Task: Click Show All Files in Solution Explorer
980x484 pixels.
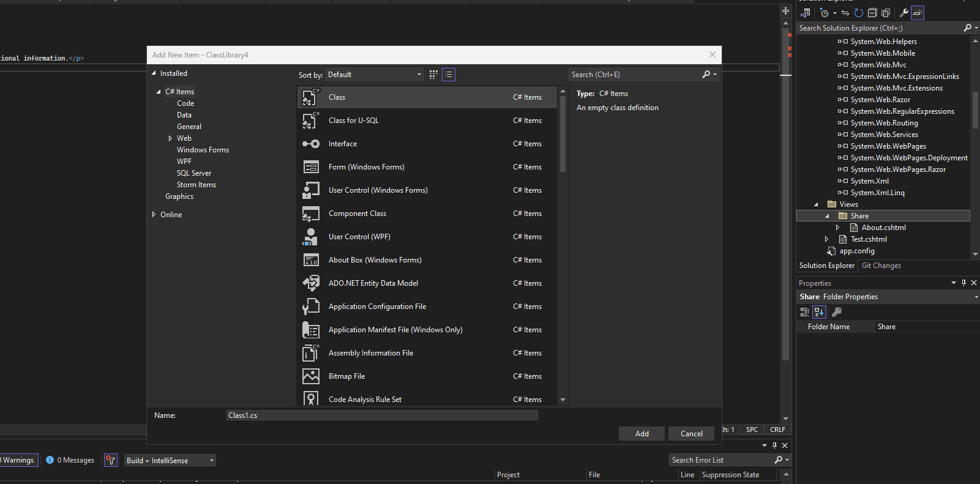Action: 886,13
